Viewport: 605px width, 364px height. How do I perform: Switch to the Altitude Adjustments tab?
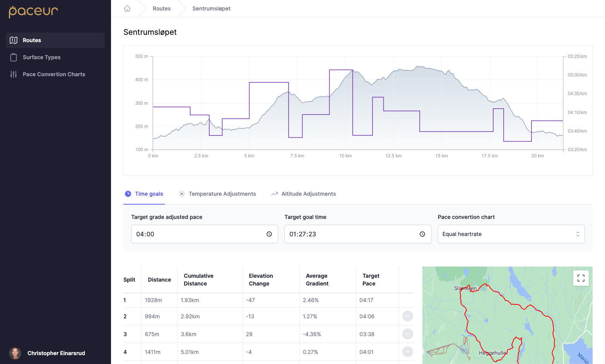(309, 193)
